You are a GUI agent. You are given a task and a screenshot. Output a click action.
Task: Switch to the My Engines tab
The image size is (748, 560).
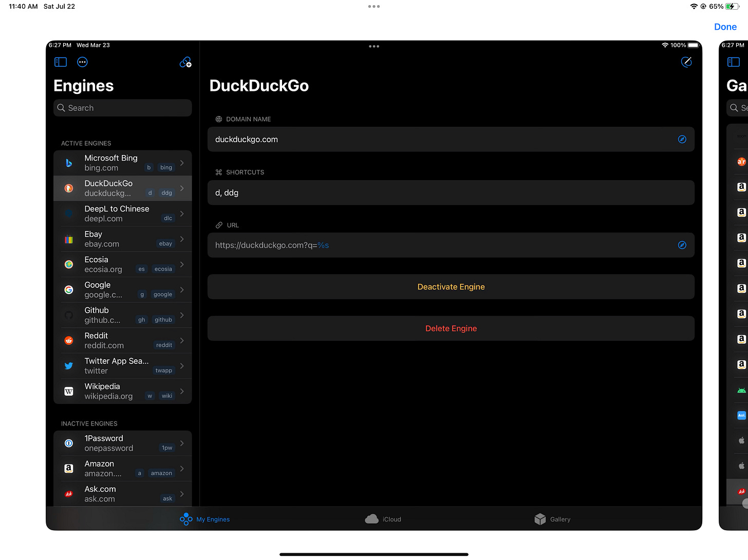pos(205,519)
